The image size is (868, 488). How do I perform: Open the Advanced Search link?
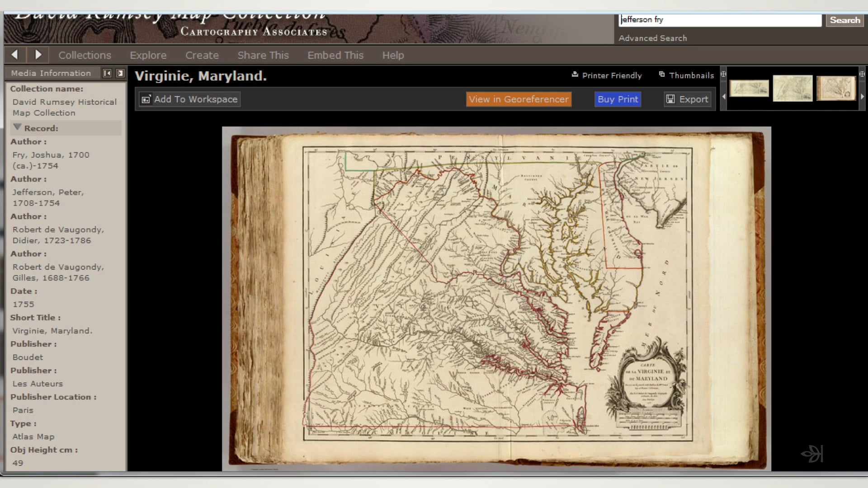pyautogui.click(x=652, y=38)
